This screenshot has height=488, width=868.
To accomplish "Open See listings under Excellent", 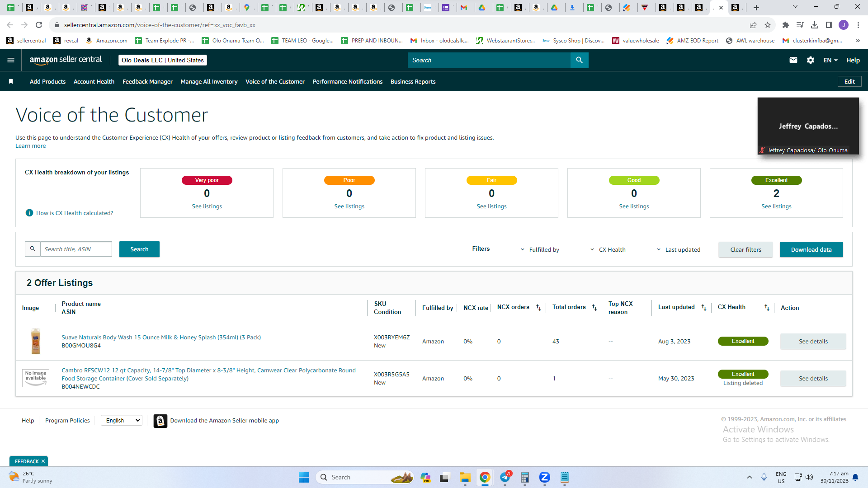I will 776,206.
